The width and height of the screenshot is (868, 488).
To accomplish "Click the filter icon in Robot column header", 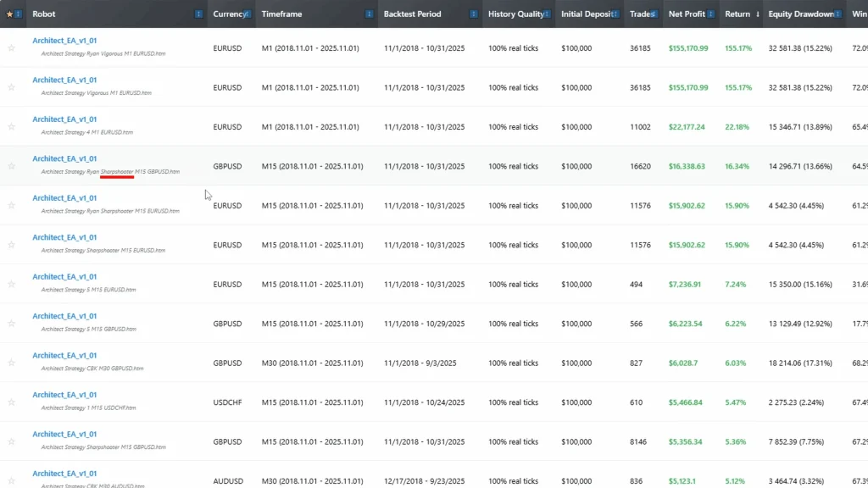I will 198,14.
